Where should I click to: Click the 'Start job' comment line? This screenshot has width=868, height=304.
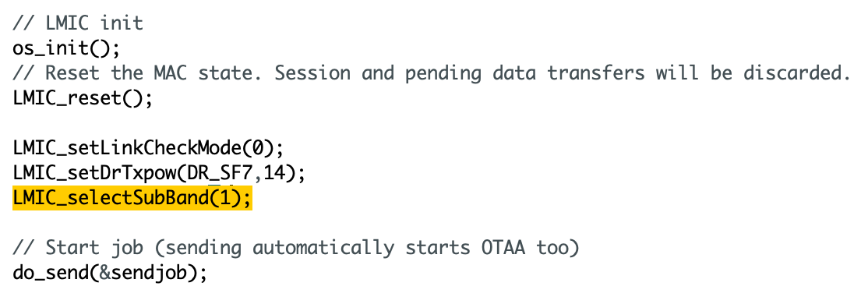pos(295,248)
